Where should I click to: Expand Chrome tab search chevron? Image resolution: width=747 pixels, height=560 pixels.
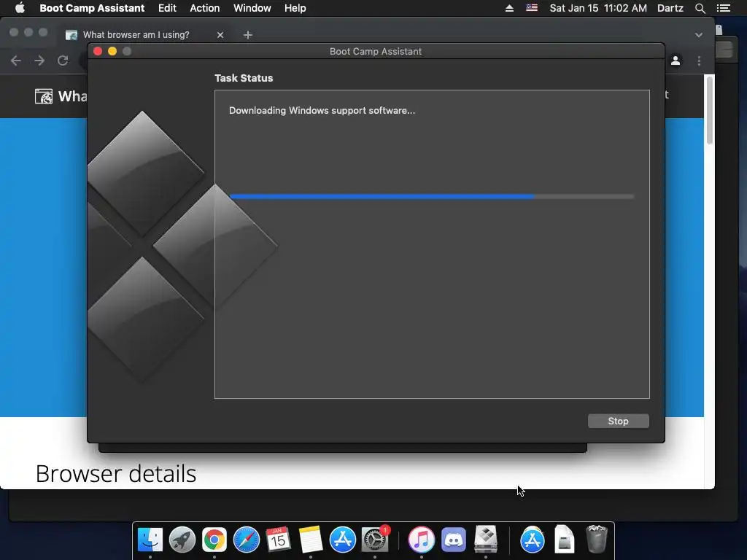698,35
